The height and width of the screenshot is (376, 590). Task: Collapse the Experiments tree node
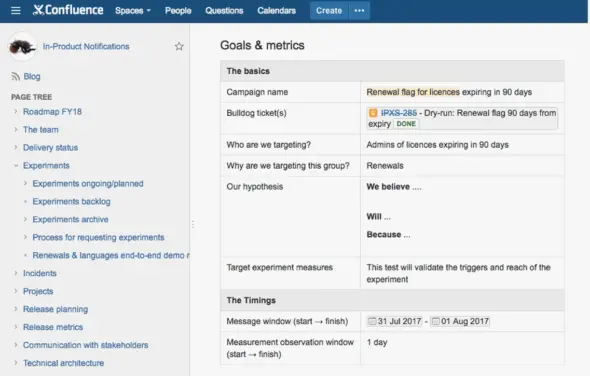16,165
